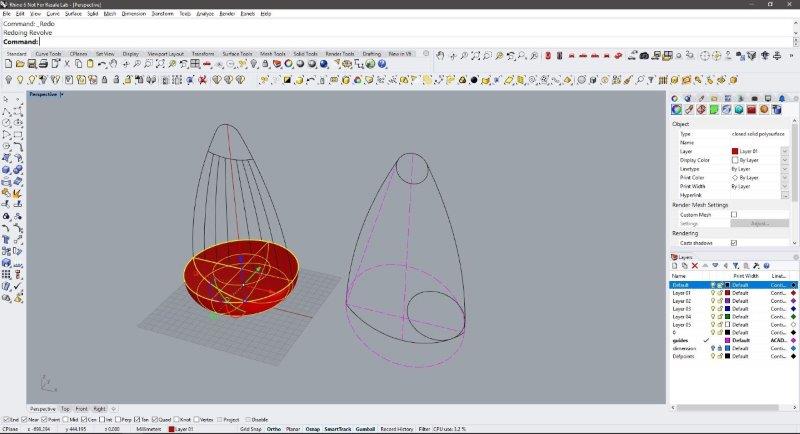This screenshot has height=434, width=800.
Task: Toggle Osnap in the status bar
Action: point(312,429)
